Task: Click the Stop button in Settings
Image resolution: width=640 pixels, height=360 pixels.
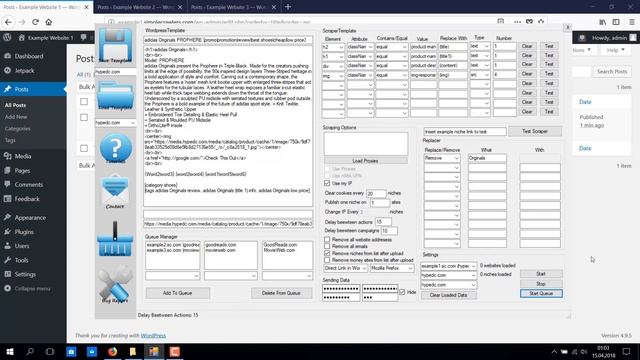Action: pyautogui.click(x=541, y=284)
